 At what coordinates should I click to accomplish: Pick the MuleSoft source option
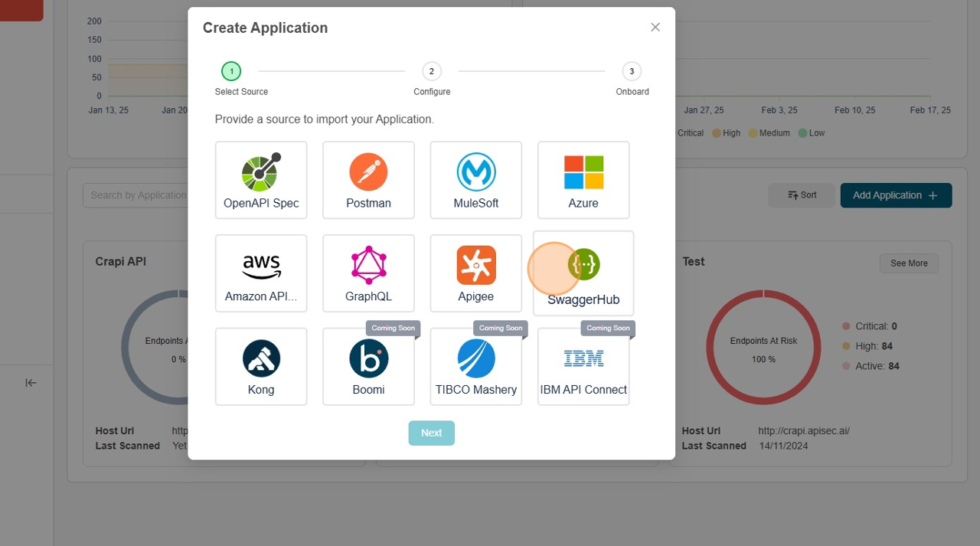[x=475, y=180]
